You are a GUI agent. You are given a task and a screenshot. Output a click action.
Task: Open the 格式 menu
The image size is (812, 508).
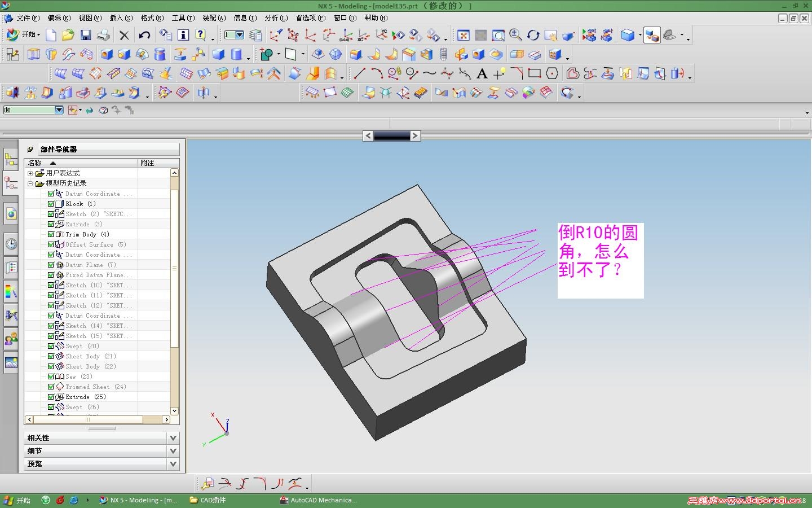pyautogui.click(x=152, y=18)
